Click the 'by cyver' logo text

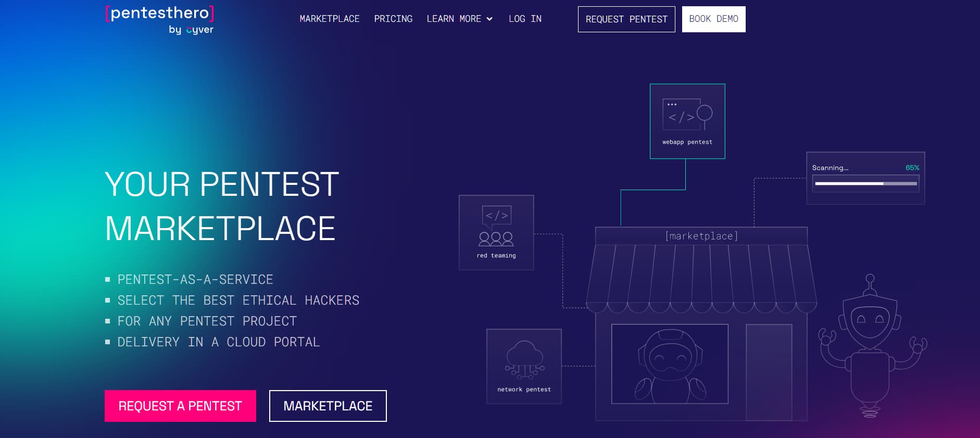(x=191, y=30)
